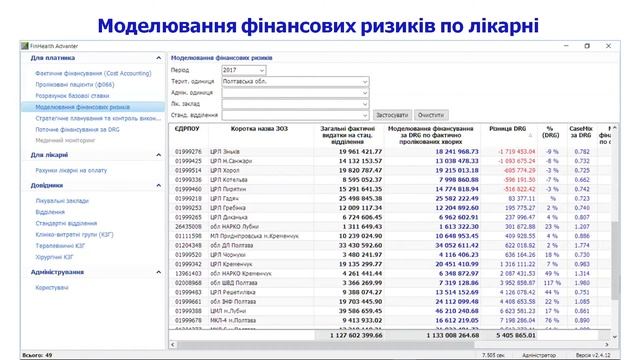Screen dimensions: 640x360
Task: Select the row 'ЦРЛ Гребінка'
Action: (390, 208)
